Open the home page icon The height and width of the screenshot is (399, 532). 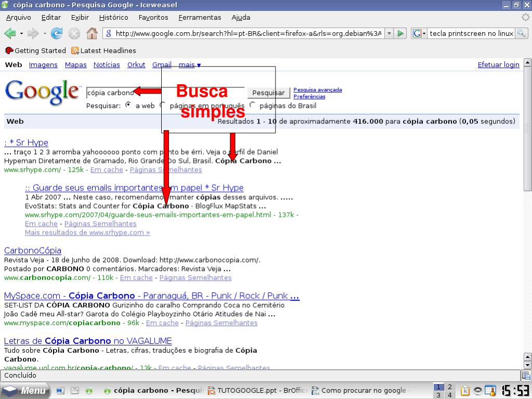coord(92,33)
